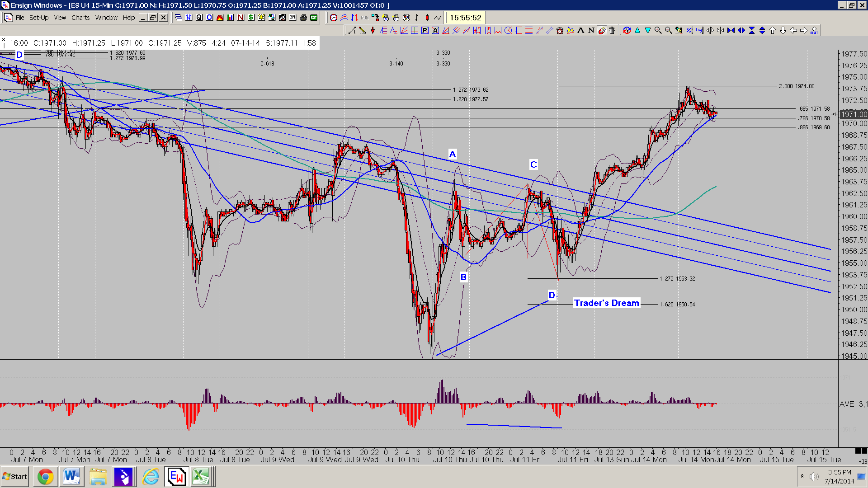Image resolution: width=868 pixels, height=488 pixels.
Task: Open the Window menu
Action: tap(106, 18)
